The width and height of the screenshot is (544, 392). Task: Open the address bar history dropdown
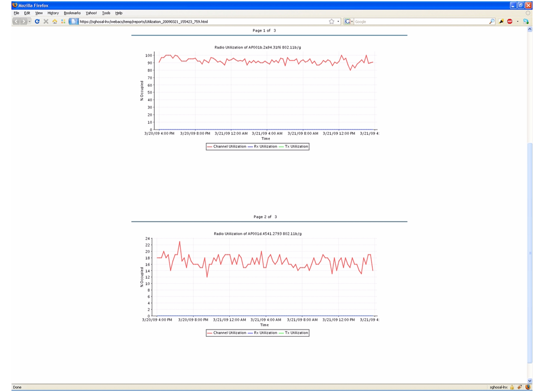tap(338, 22)
